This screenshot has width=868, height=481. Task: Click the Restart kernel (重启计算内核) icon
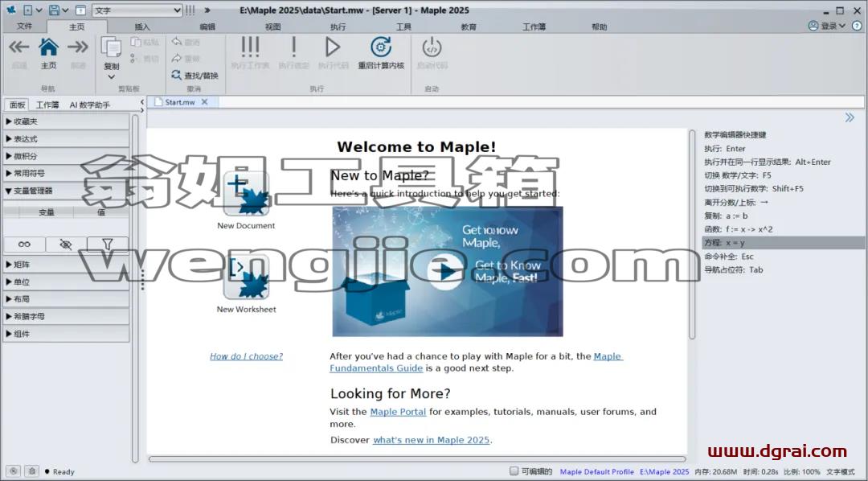381,47
